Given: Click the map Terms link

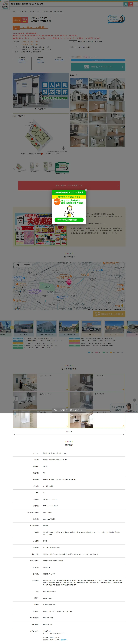Looking at the screenshot, I should tap(111, 309).
